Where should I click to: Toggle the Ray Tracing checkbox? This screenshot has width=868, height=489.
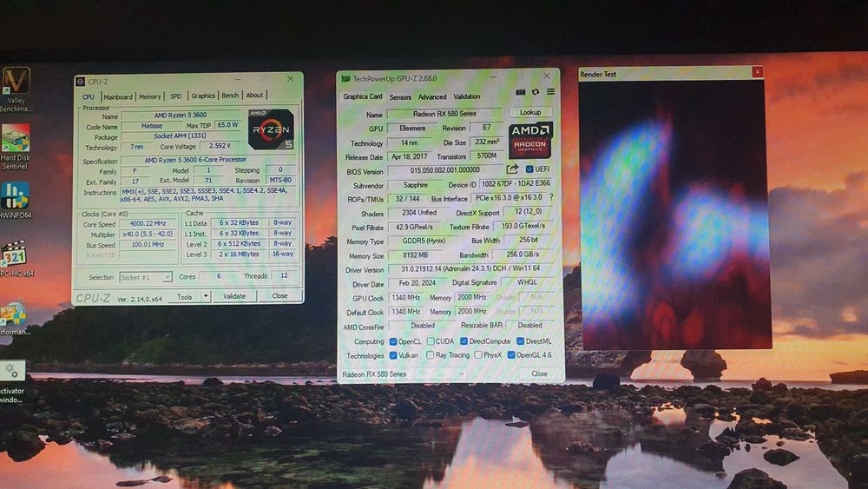tap(431, 355)
